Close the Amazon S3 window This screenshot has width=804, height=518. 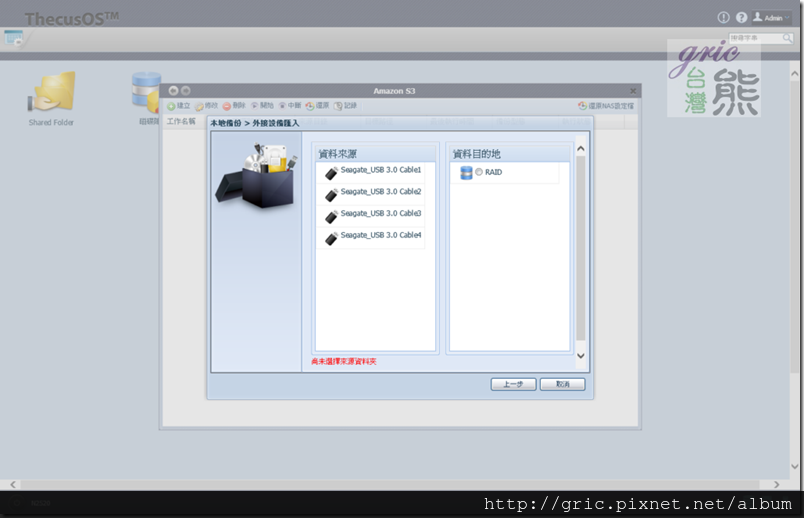[633, 91]
